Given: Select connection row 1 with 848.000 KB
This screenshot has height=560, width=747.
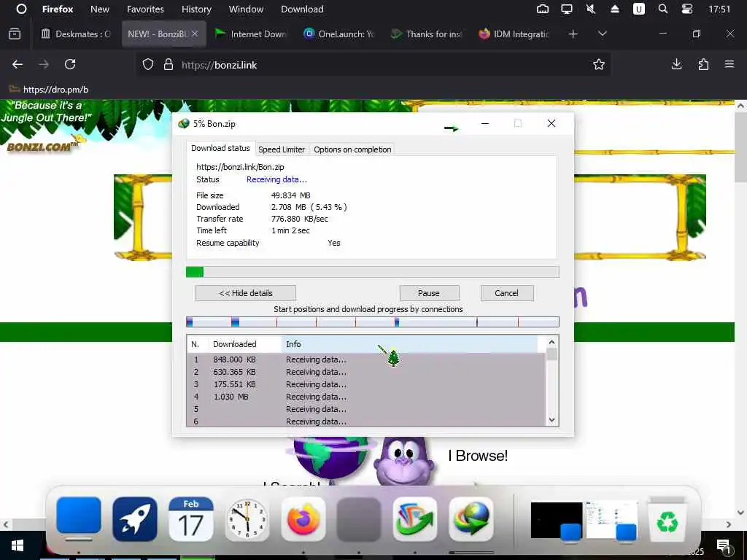Looking at the screenshot, I should 366,359.
